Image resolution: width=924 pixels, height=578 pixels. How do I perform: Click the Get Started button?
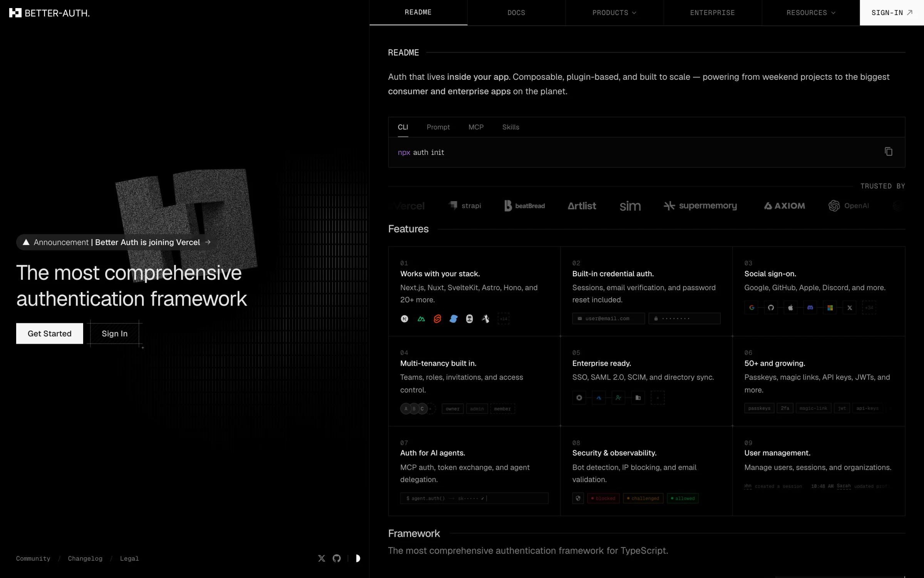coord(50,333)
